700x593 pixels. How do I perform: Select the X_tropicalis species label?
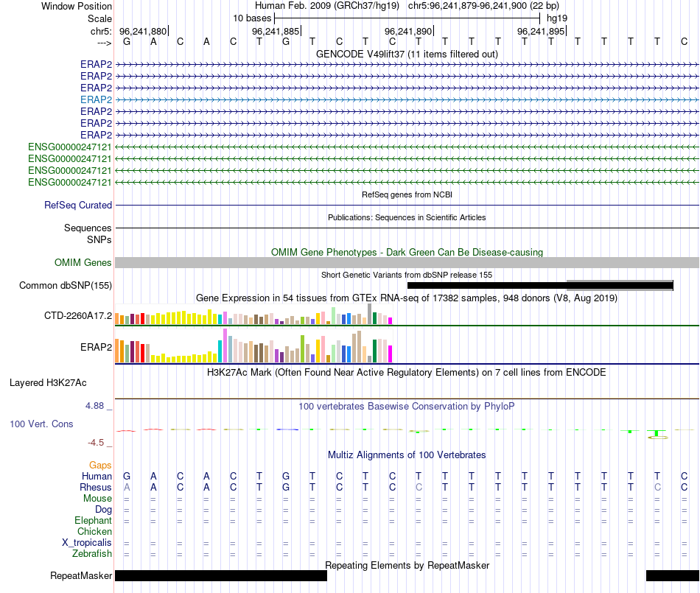point(87,543)
